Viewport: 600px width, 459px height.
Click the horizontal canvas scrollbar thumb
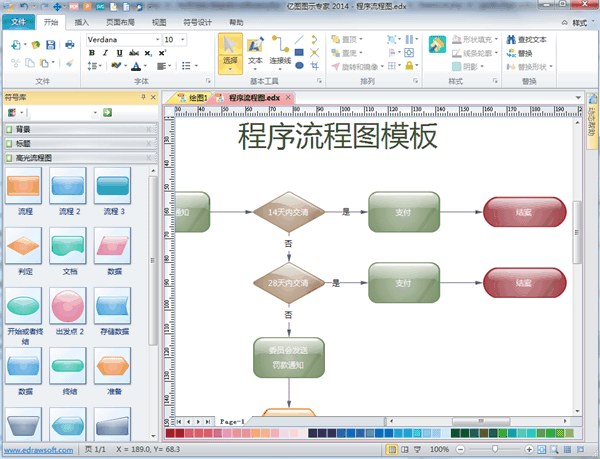tap(481, 421)
